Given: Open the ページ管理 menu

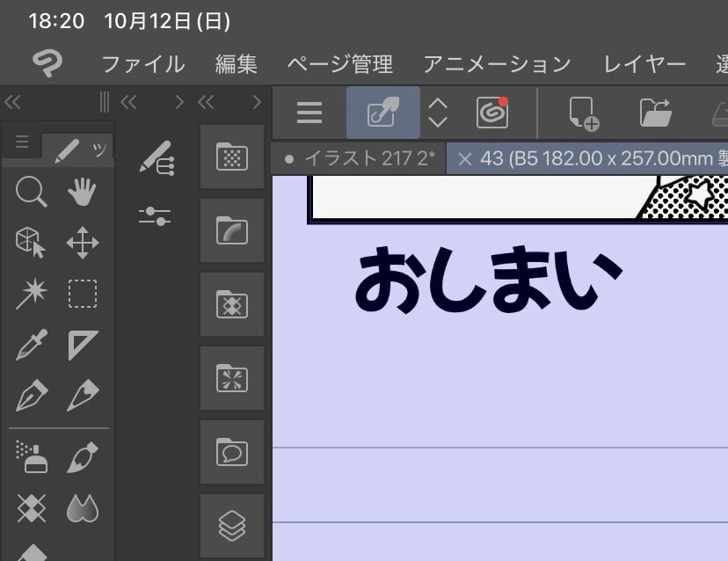Looking at the screenshot, I should tap(340, 64).
